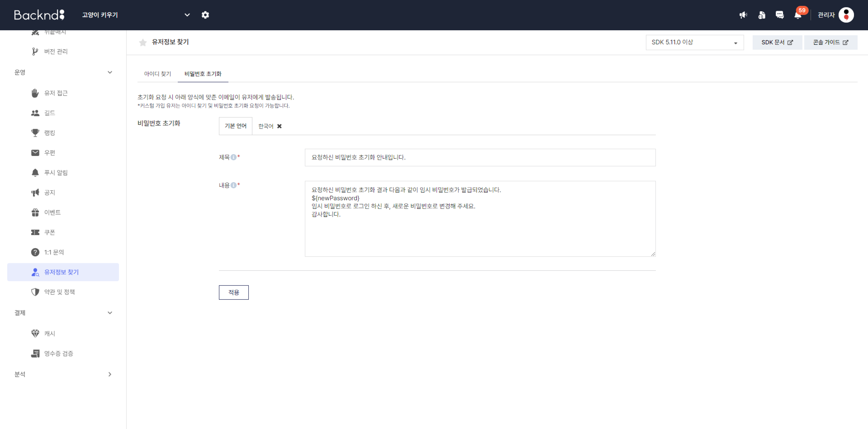Open project settings gear icon

coord(205,15)
